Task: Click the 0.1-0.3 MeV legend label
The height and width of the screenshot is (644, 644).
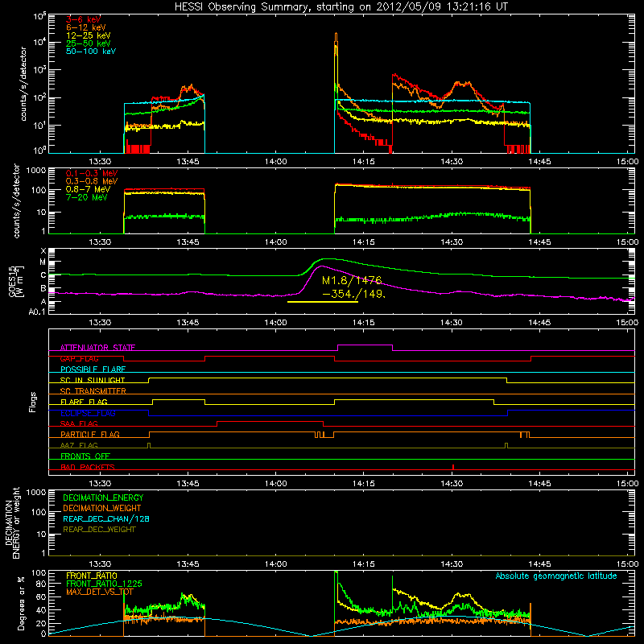Action: pos(92,173)
